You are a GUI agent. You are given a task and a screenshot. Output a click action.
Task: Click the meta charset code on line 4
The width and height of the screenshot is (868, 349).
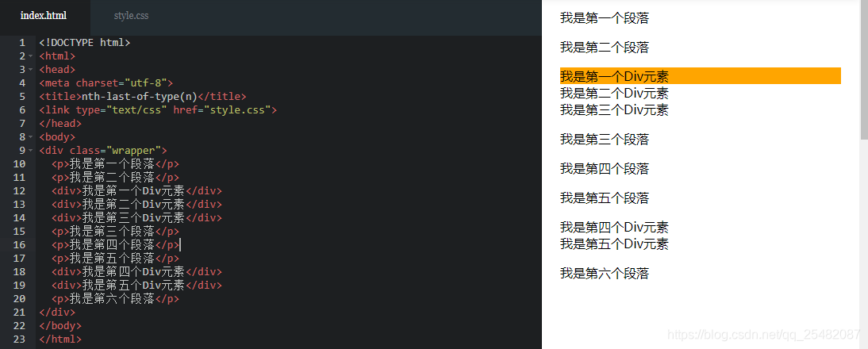click(x=106, y=83)
